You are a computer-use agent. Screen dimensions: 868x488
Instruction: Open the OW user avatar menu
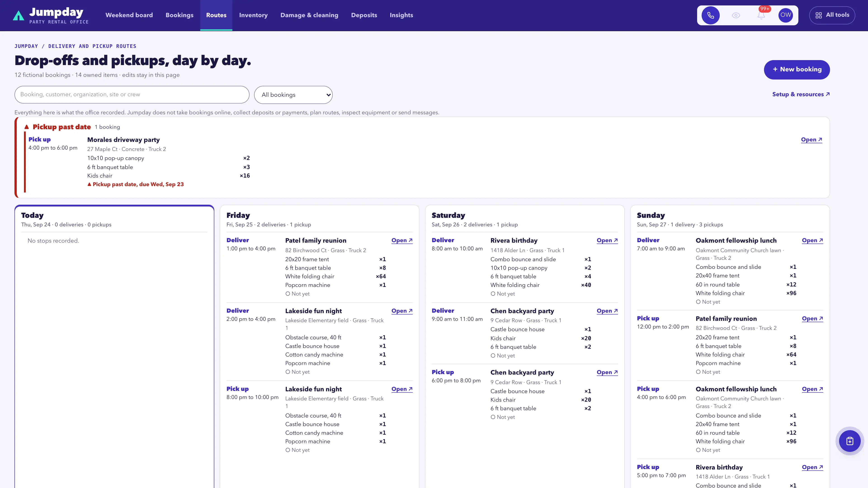[x=785, y=15]
